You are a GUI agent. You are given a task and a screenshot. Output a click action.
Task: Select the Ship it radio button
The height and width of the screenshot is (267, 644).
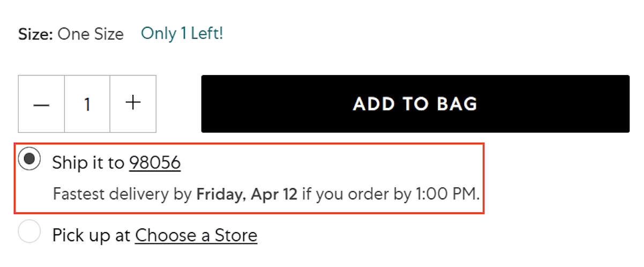(29, 159)
